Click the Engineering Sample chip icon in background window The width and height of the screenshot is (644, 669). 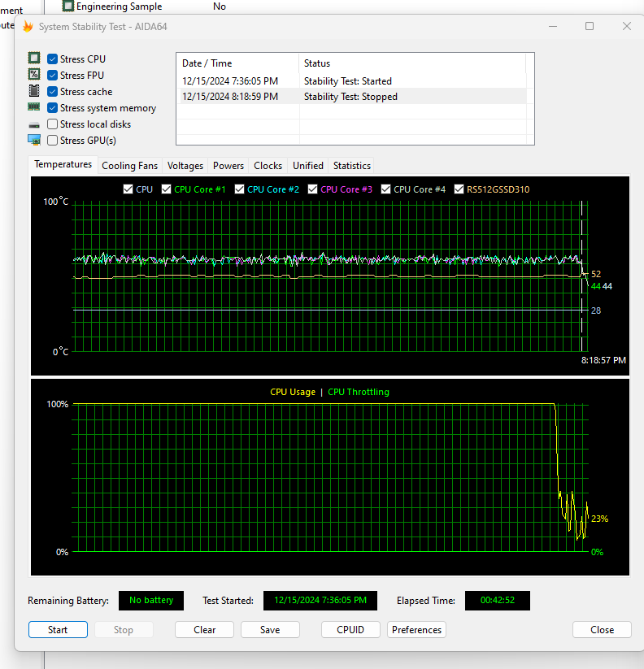click(67, 6)
